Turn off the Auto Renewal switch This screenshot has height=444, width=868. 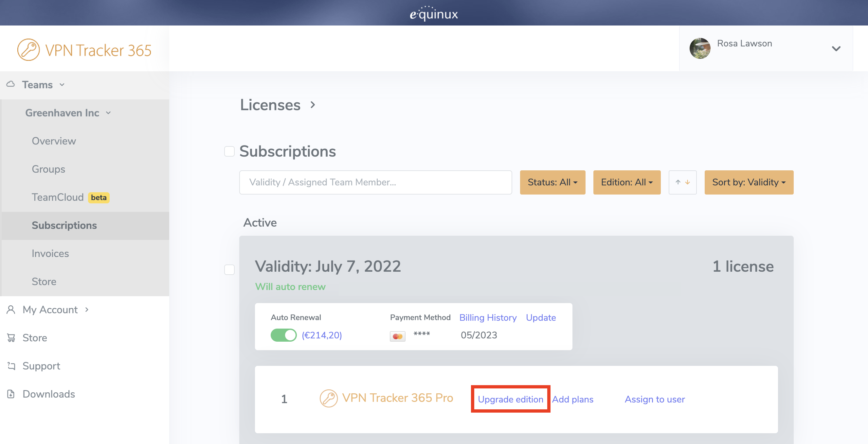(283, 335)
